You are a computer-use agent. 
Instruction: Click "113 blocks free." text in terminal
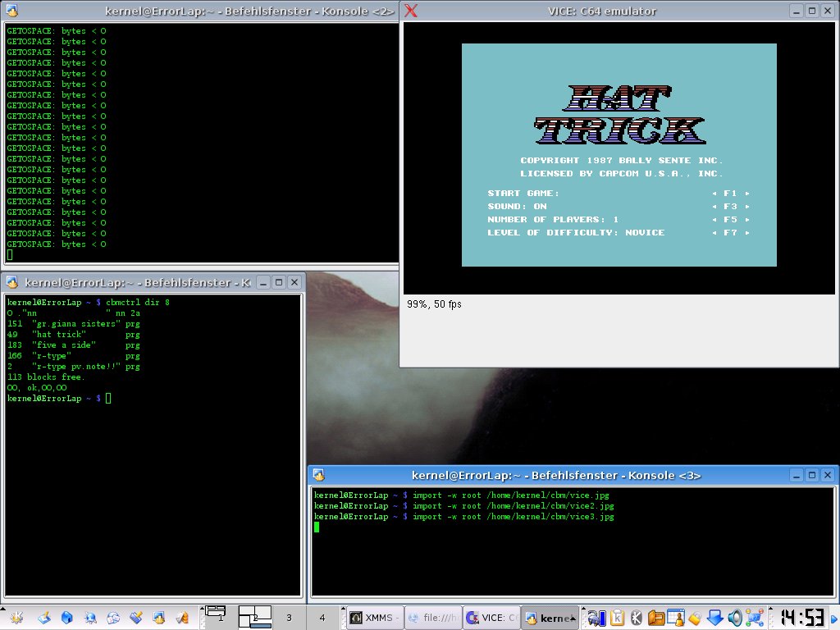coord(46,377)
